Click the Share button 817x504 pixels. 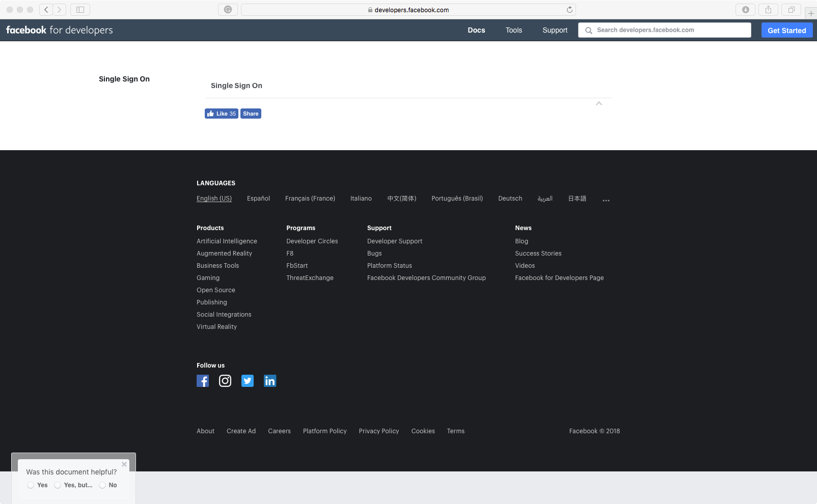pos(251,114)
